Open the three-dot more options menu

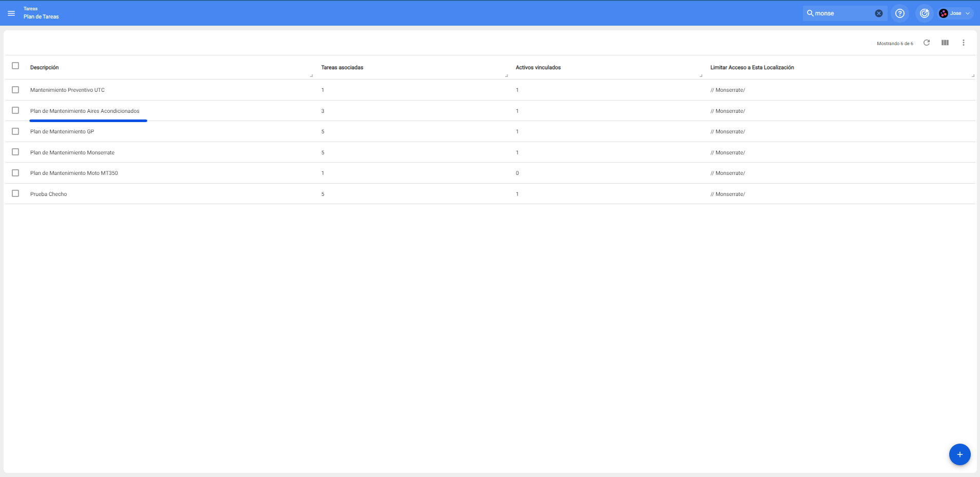pos(963,43)
